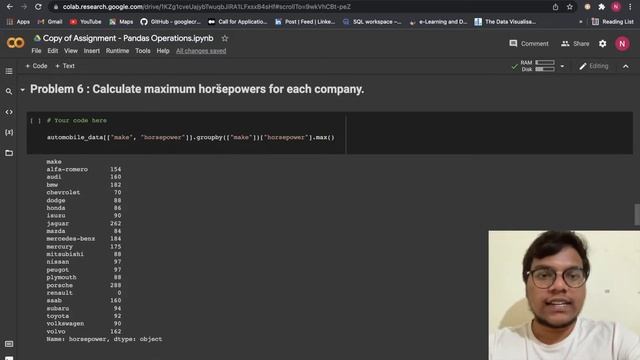Select the 'porsche' output row
Image resolution: width=640 pixels, height=360 pixels.
[84, 285]
